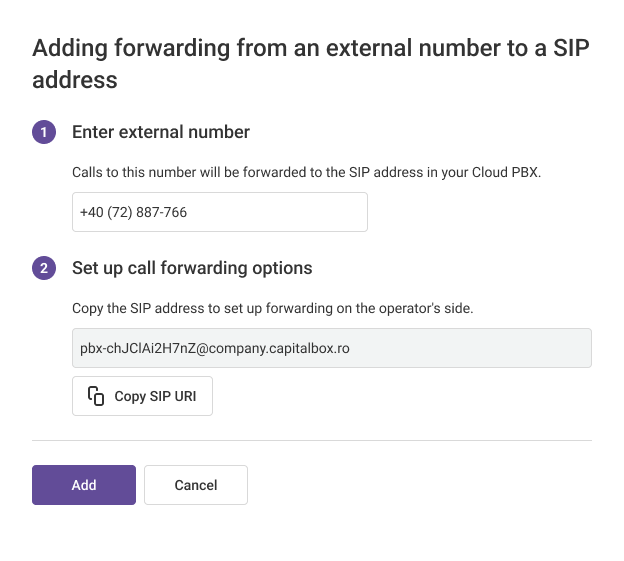Click the horizontal divider above the Add button
Viewport: 624px width, 561px height.
(312, 440)
